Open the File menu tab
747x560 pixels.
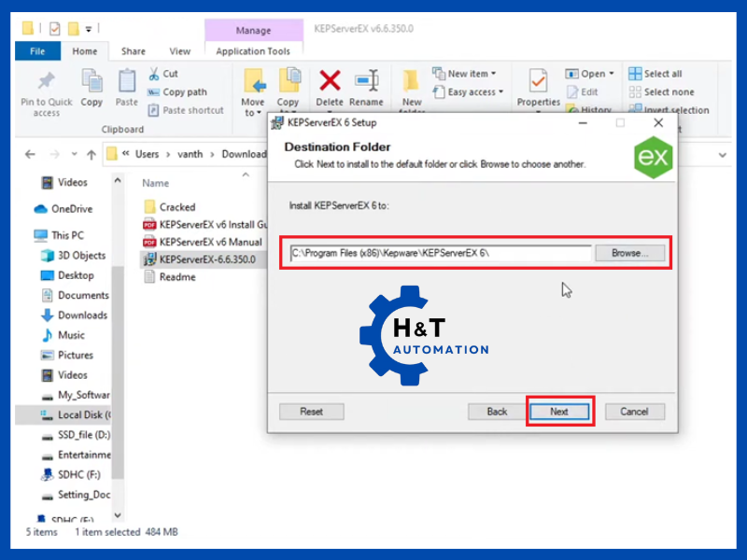click(x=38, y=51)
